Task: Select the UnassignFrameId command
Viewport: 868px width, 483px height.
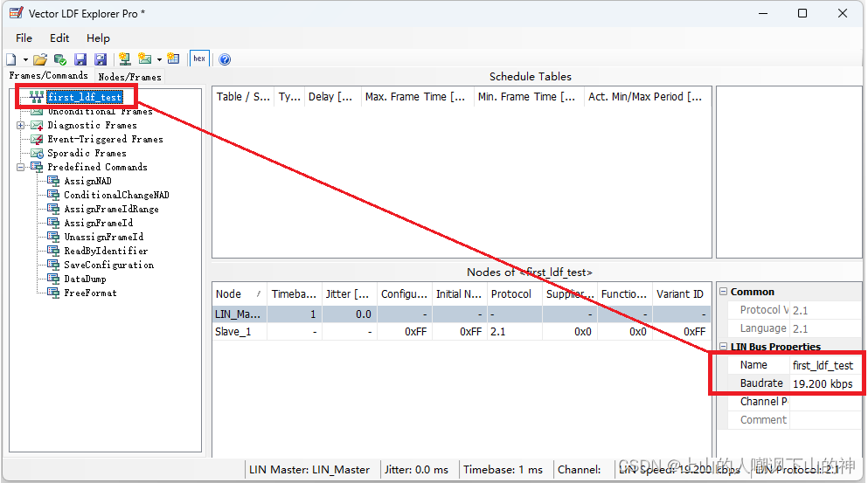Action: (103, 237)
